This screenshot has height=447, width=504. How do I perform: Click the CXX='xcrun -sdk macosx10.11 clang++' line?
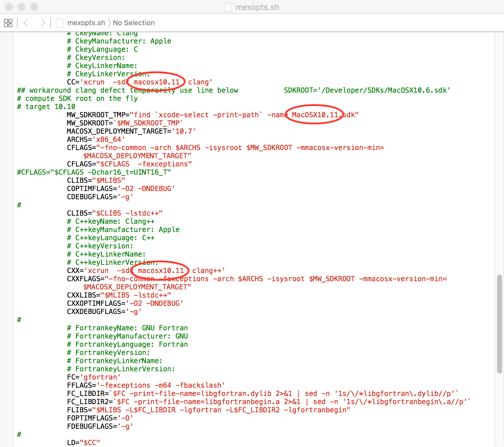[x=146, y=270]
